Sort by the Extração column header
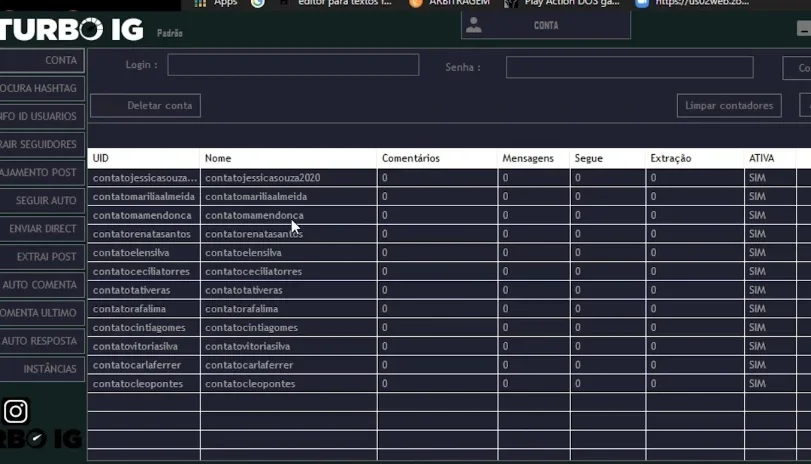This screenshot has height=464, width=811. click(695, 158)
